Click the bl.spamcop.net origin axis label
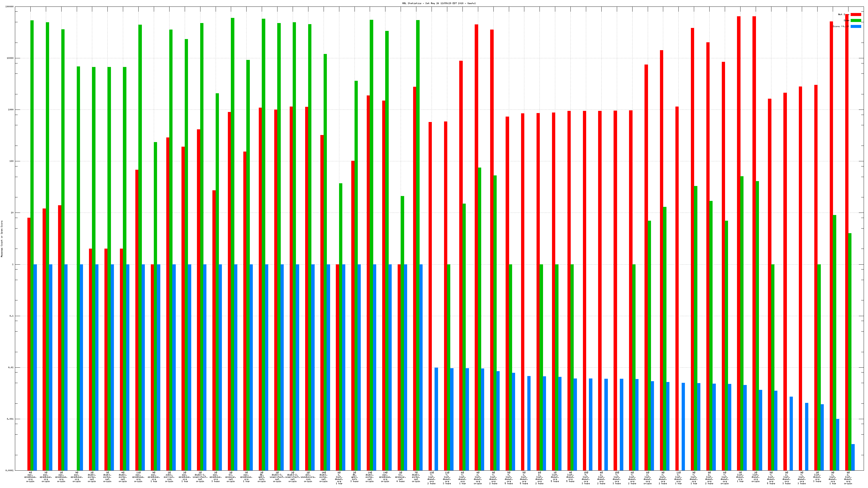 (231, 477)
